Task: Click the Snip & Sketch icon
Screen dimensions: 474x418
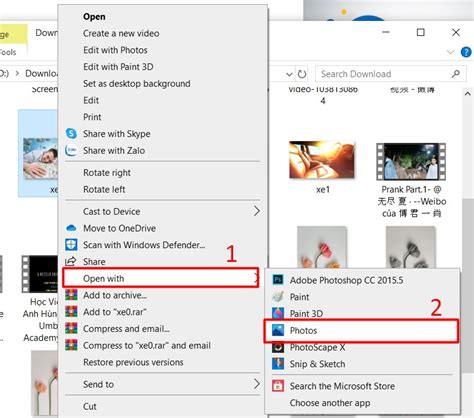Action: [278, 364]
